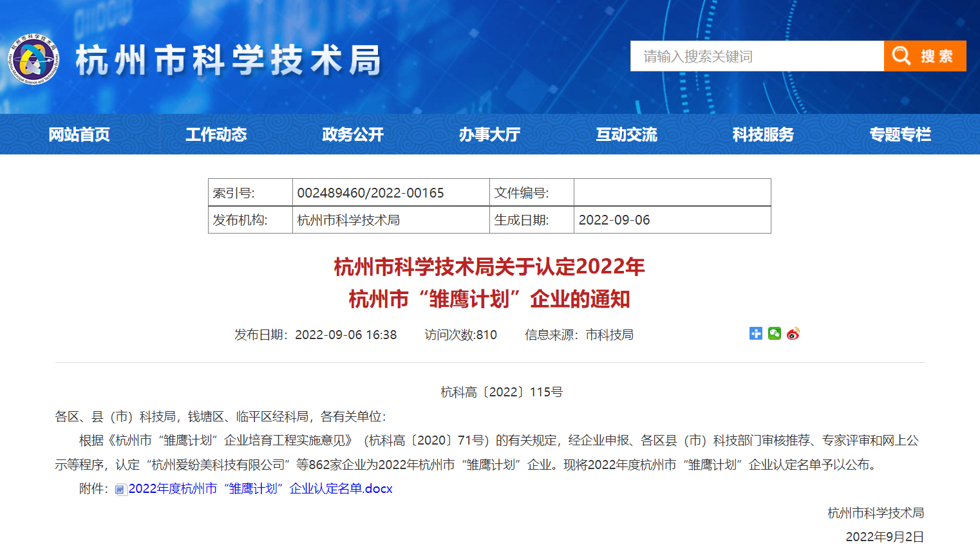Click the 文件编号 label cell
The width and height of the screenshot is (980, 554).
click(532, 192)
